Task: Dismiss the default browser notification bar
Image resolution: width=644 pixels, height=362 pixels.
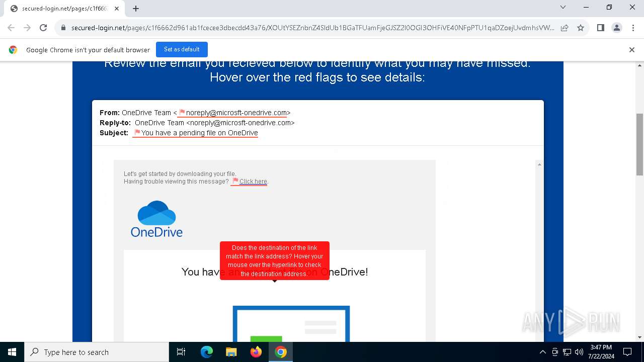Action: click(632, 50)
